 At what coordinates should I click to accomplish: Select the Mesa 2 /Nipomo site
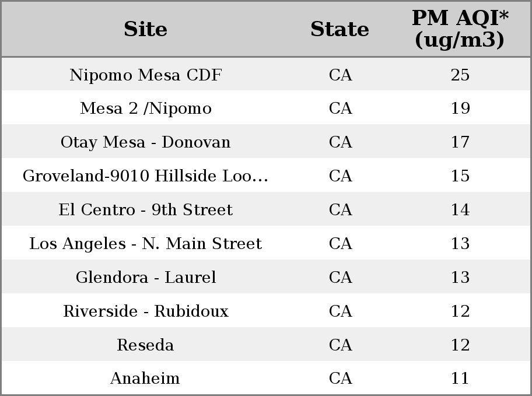(146, 108)
